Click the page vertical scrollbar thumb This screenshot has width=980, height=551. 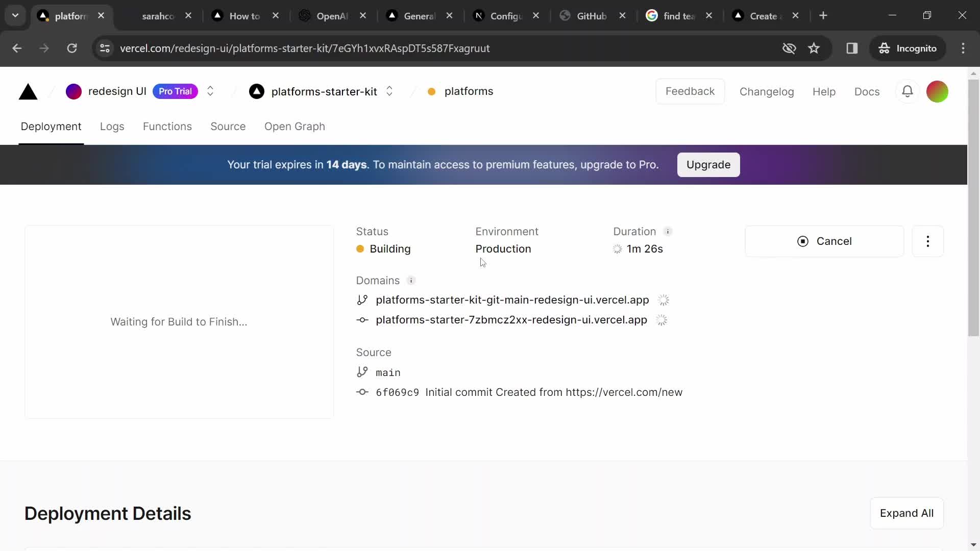pyautogui.click(x=973, y=208)
